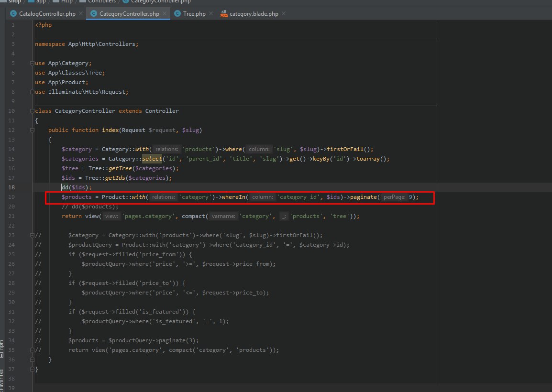Place cursor on 'firstOrFail' in line 14
The width and height of the screenshot is (552, 392).
pos(345,149)
